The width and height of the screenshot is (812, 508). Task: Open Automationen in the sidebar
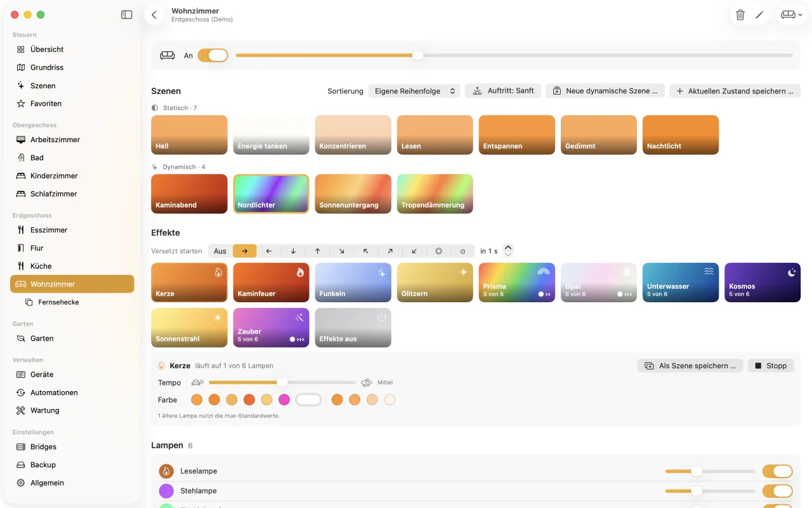(54, 392)
